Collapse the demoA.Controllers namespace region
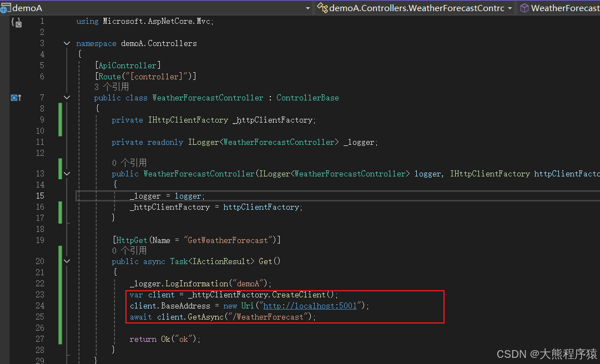 point(67,43)
